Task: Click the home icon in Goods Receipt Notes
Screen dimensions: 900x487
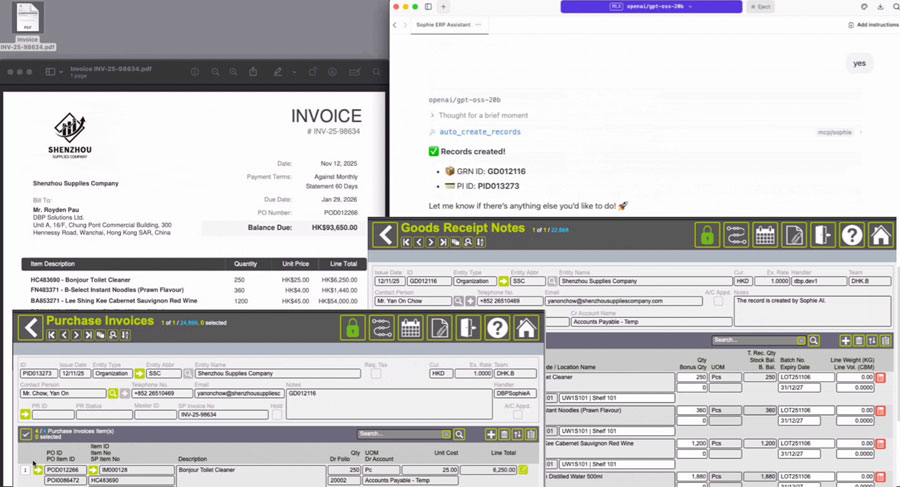Action: pyautogui.click(x=880, y=235)
